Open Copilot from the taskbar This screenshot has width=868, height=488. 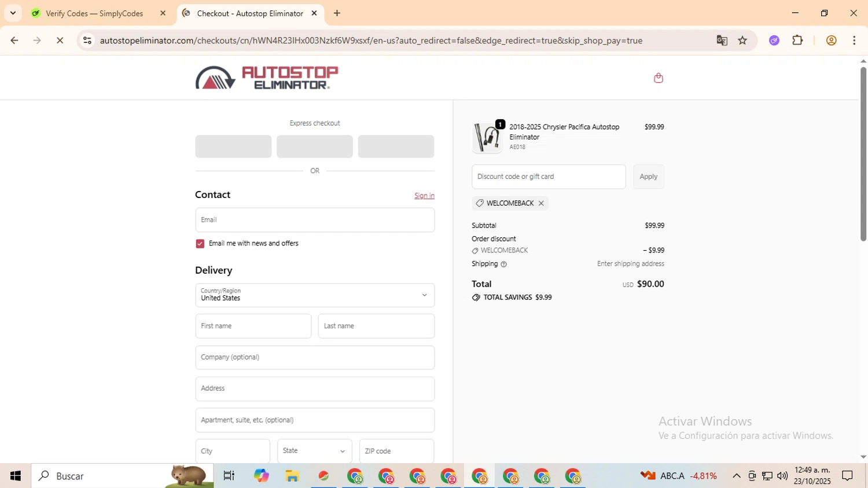point(261,476)
